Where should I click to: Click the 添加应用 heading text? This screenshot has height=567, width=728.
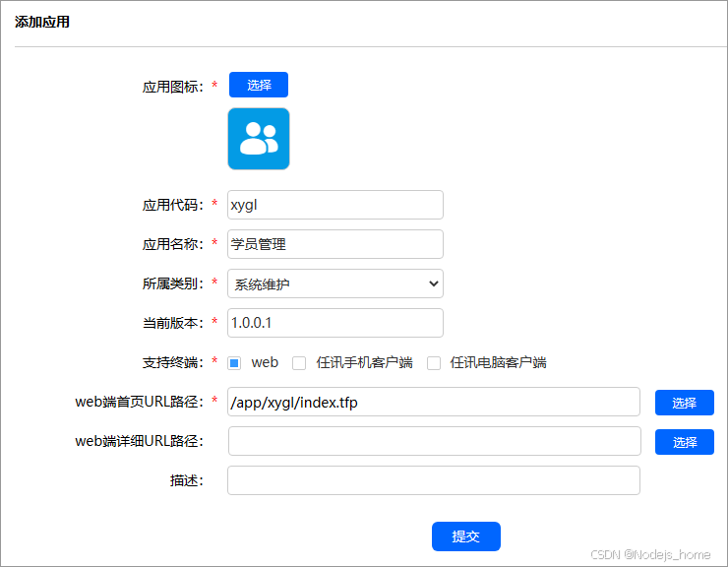pos(42,22)
